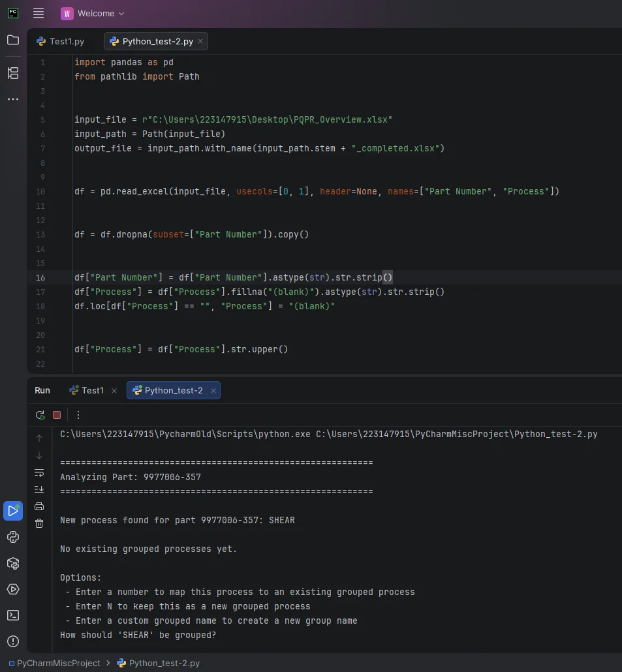Open the Structure tool window icon
The image size is (622, 672).
click(x=13, y=73)
